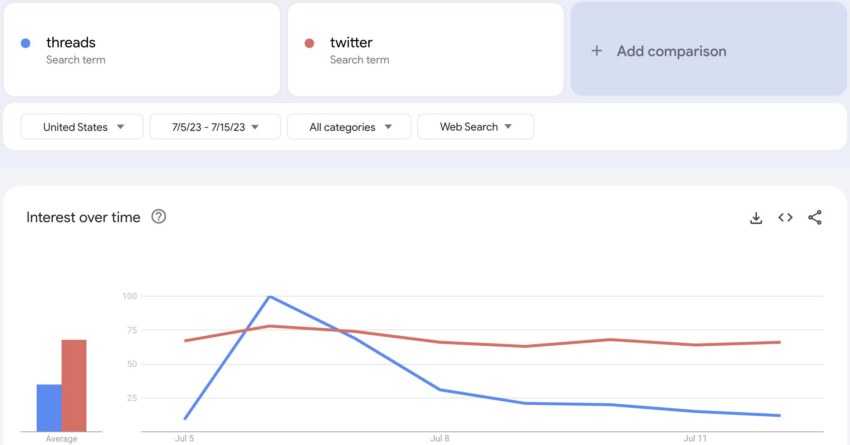This screenshot has width=850, height=445.
Task: Open the United States region dropdown
Action: pyautogui.click(x=84, y=127)
